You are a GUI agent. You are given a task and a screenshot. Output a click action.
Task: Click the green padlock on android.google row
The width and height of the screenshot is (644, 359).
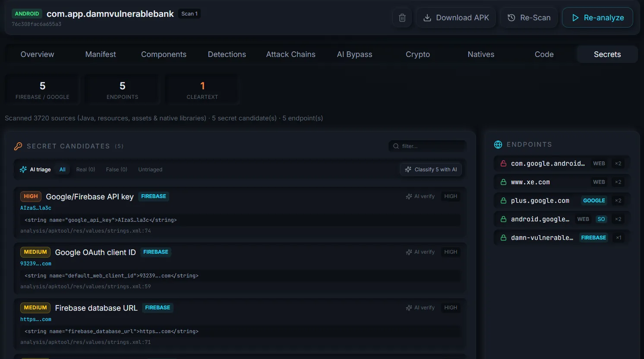pos(503,219)
